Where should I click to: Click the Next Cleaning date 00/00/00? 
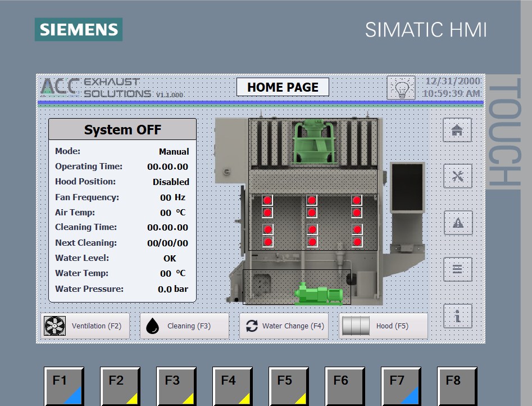167,243
